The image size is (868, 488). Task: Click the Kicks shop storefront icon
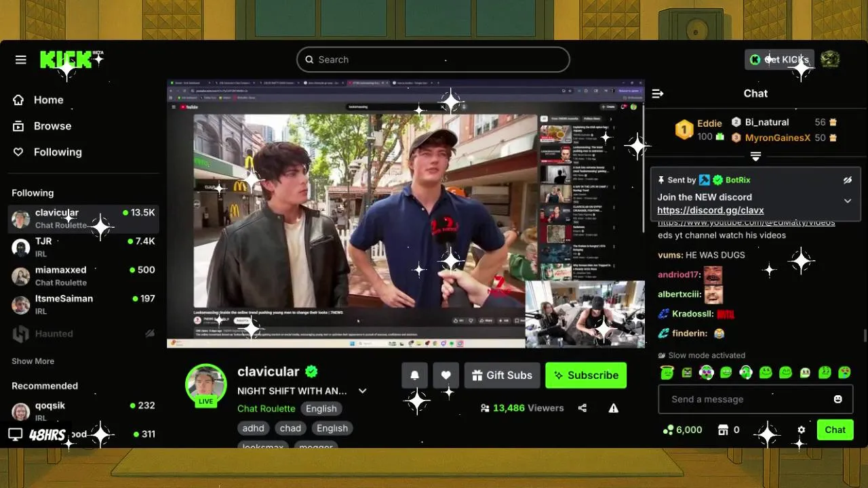(723, 430)
